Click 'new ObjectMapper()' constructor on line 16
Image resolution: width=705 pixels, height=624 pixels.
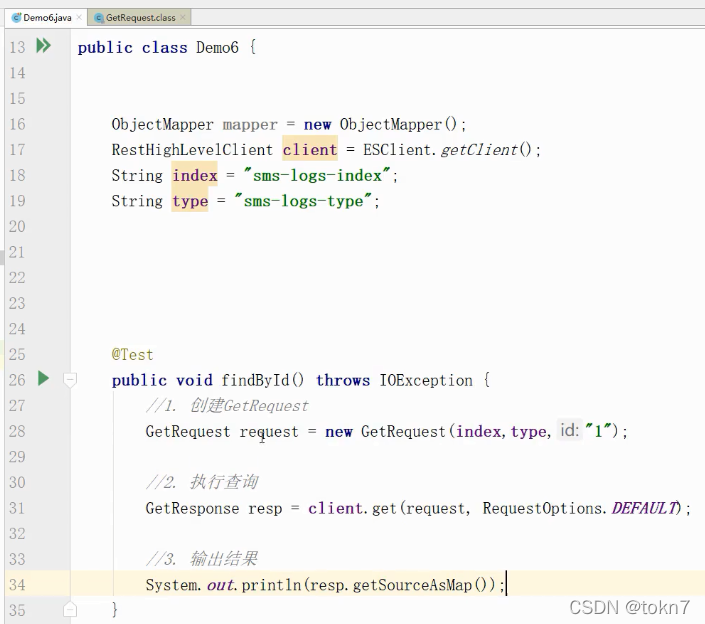click(x=380, y=124)
